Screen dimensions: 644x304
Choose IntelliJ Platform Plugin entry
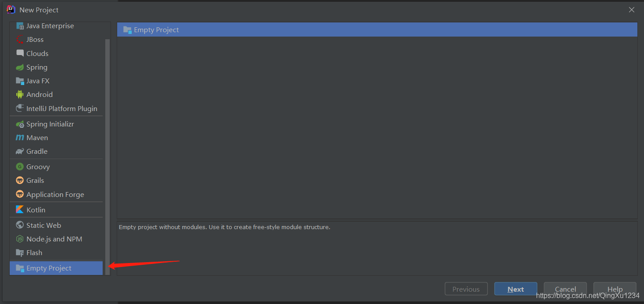click(56, 108)
